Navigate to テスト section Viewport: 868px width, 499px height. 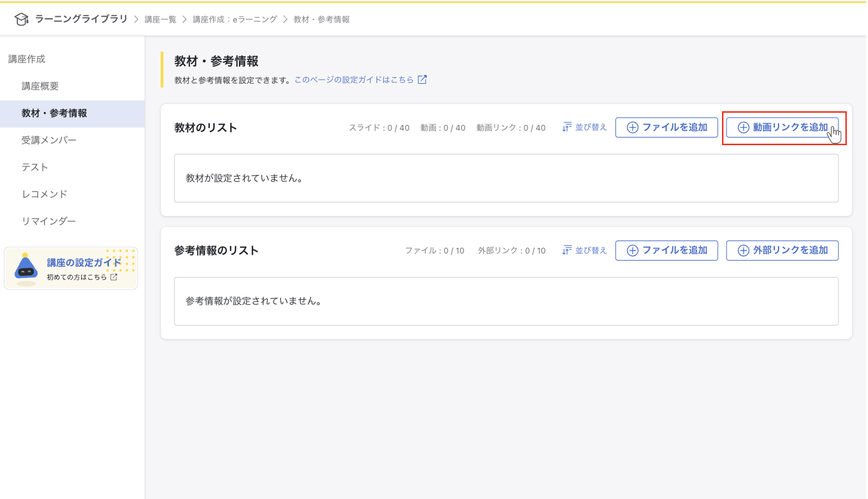(34, 167)
